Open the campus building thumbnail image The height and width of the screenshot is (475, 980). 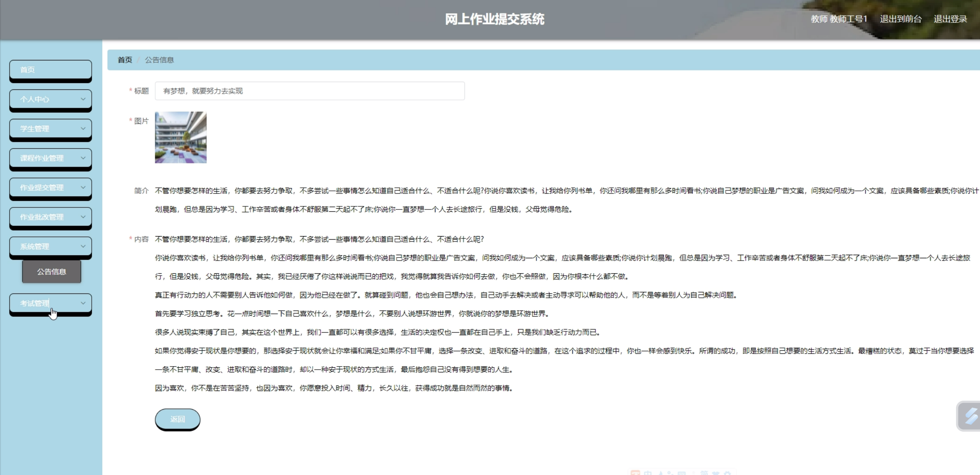[x=181, y=137]
